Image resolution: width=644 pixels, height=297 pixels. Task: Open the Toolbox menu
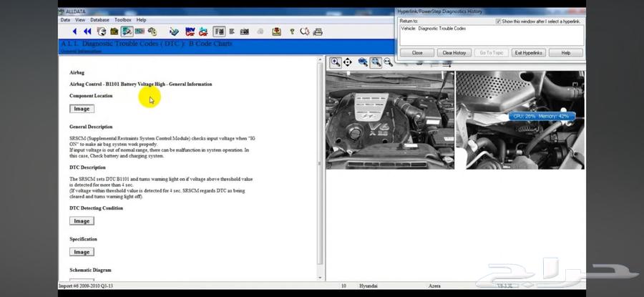coord(123,20)
